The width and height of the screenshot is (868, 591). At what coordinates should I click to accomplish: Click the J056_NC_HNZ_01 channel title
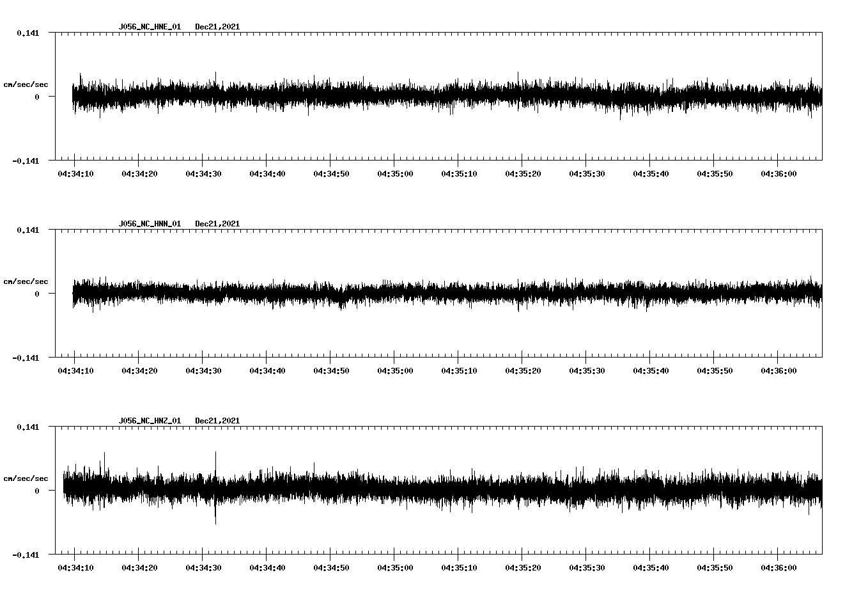point(150,421)
